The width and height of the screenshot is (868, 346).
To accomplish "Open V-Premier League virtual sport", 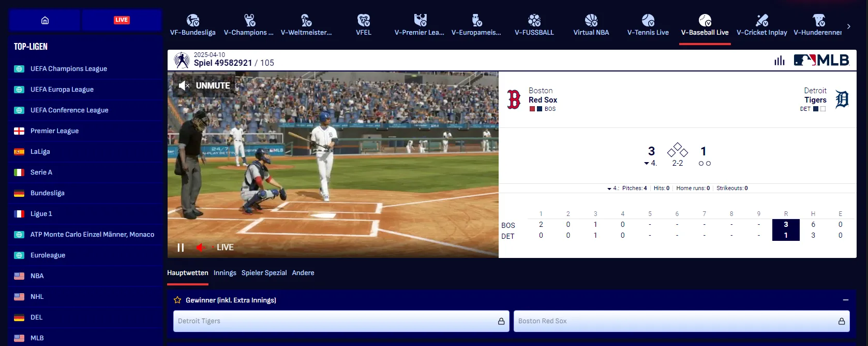I will point(420,25).
